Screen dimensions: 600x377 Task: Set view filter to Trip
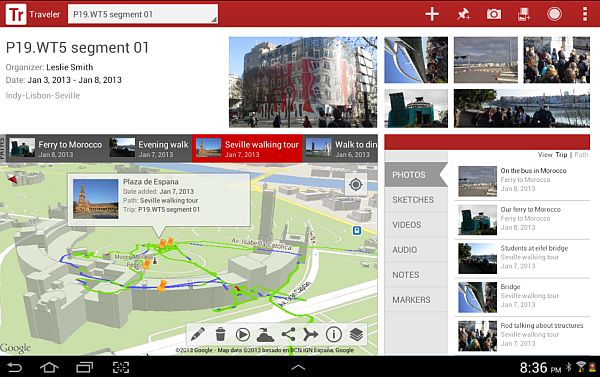[561, 155]
